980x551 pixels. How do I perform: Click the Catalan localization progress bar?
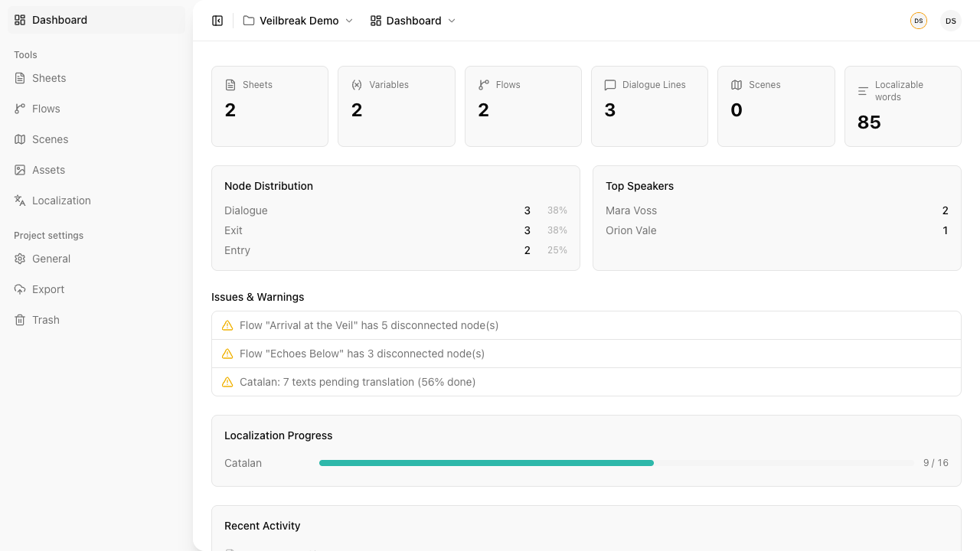click(616, 463)
